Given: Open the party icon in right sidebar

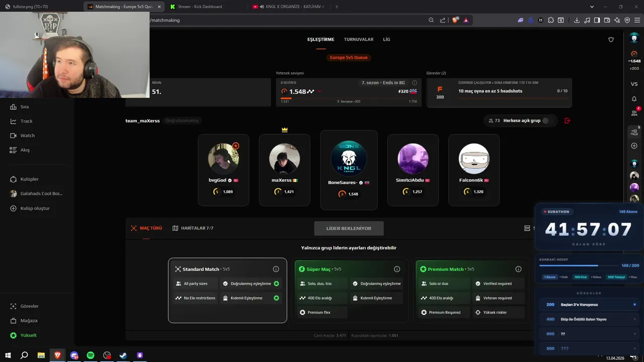Looking at the screenshot, I should [634, 132].
